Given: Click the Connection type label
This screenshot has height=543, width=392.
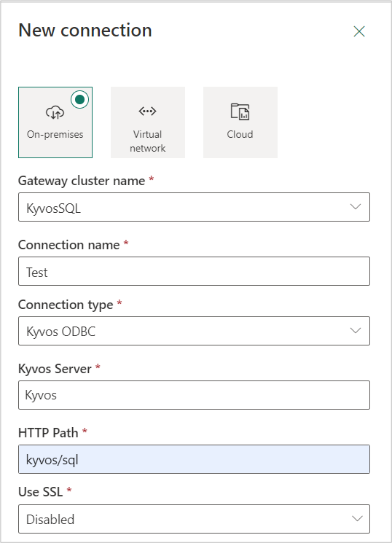Looking at the screenshot, I should point(66,305).
